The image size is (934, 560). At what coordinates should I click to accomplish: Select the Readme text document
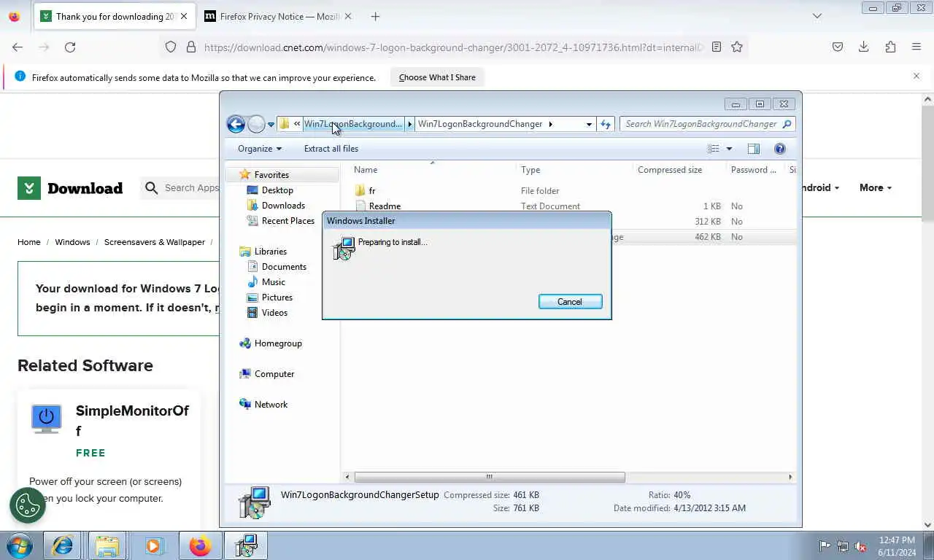[x=385, y=206]
